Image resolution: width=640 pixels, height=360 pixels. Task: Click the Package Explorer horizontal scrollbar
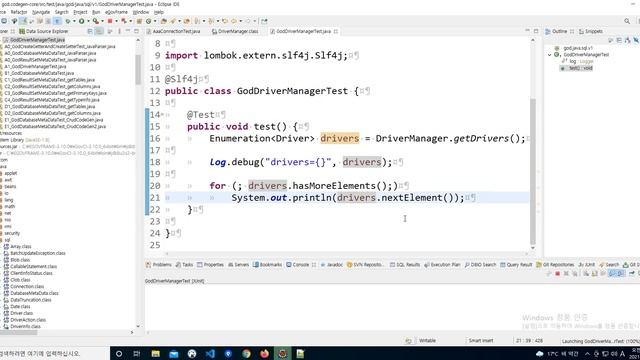(18, 333)
